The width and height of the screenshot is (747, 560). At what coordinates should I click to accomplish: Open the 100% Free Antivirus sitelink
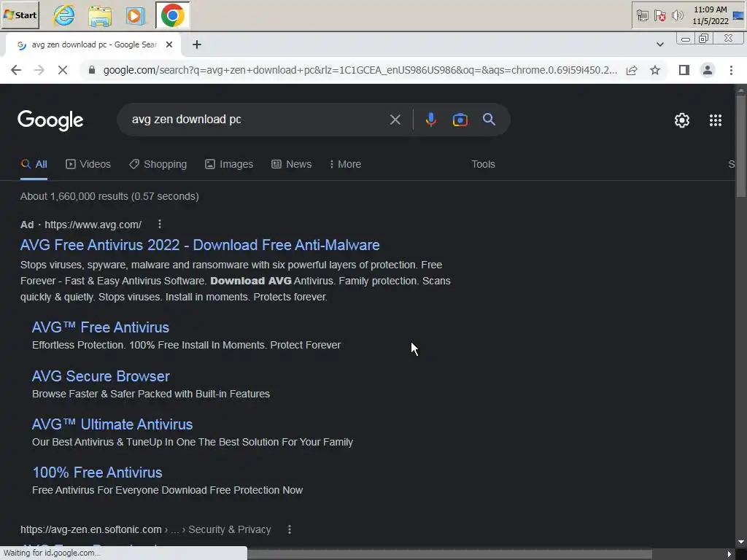click(x=97, y=472)
